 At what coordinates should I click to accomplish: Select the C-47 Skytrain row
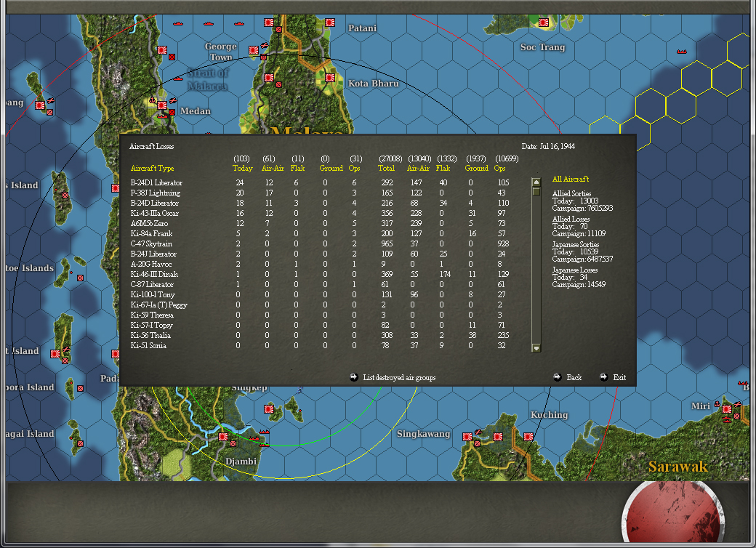pyautogui.click(x=321, y=244)
